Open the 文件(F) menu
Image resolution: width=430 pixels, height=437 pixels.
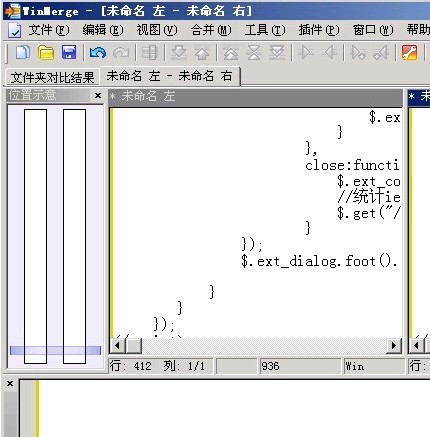(49, 30)
